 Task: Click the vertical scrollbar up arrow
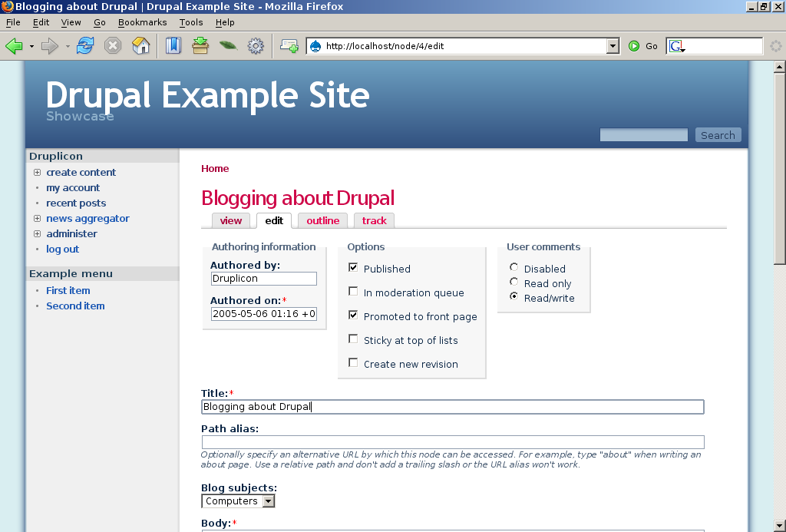pos(780,67)
